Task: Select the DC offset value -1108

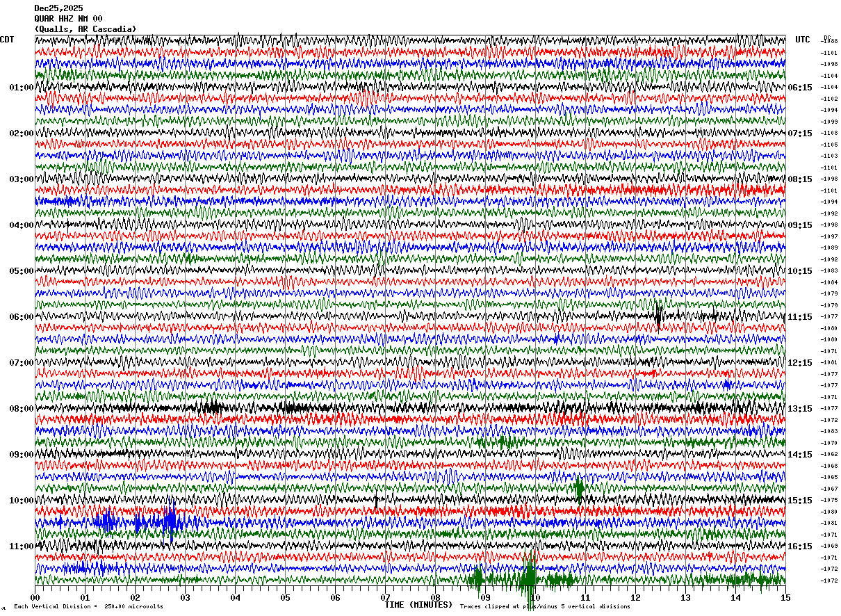Action: [x=829, y=133]
